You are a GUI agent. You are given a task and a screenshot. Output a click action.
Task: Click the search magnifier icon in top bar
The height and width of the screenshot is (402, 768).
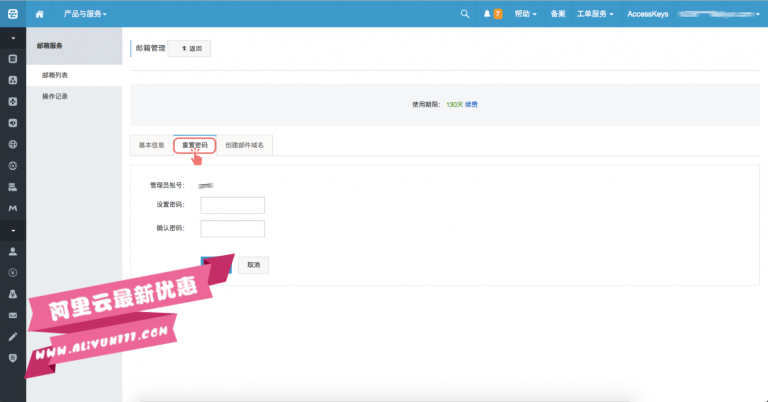point(465,14)
